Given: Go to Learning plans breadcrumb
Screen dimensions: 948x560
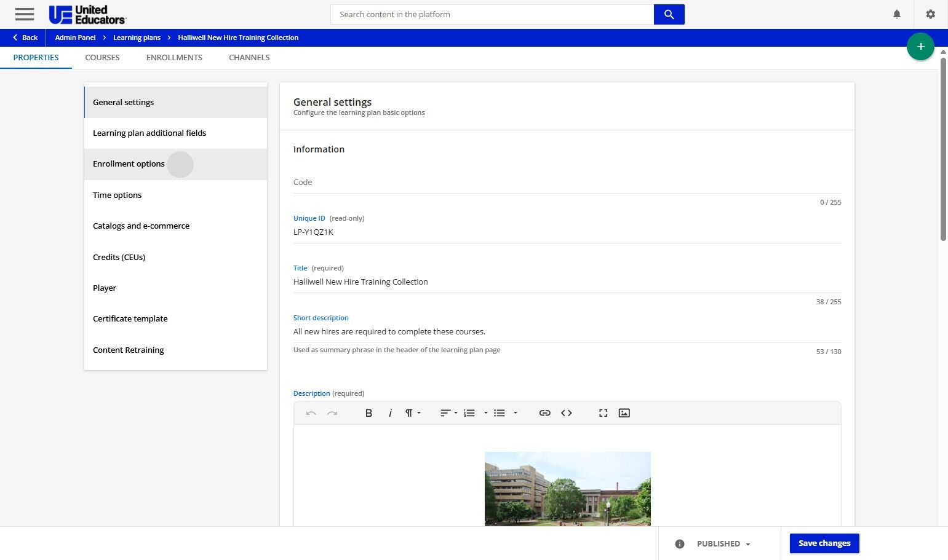Looking at the screenshot, I should pos(137,37).
